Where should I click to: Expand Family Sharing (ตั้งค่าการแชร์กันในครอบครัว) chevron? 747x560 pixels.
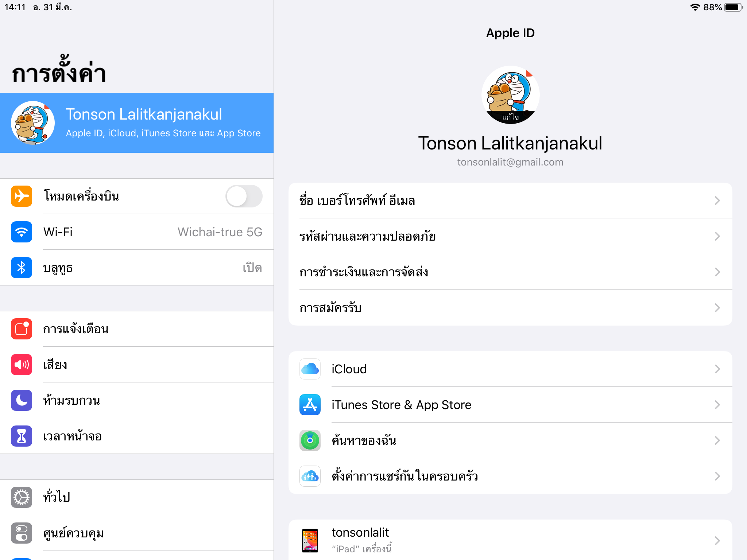pos(717,476)
